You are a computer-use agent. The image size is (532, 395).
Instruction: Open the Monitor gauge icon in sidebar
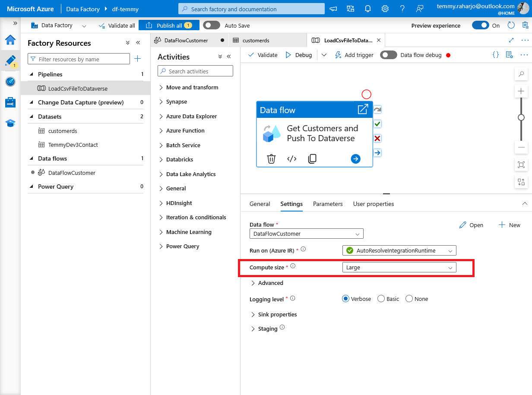[10, 82]
